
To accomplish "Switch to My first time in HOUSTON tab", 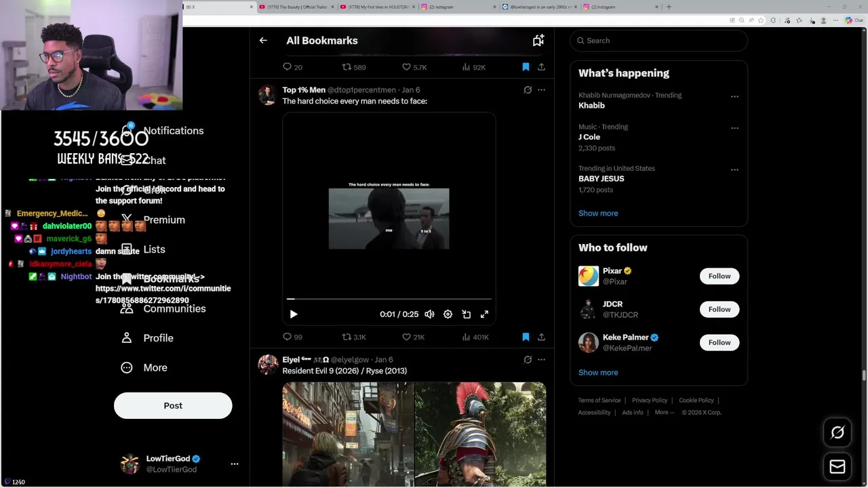I will (x=376, y=7).
